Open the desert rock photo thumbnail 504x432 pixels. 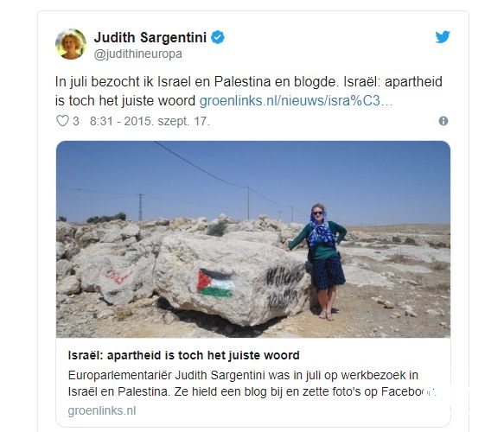coord(253,239)
